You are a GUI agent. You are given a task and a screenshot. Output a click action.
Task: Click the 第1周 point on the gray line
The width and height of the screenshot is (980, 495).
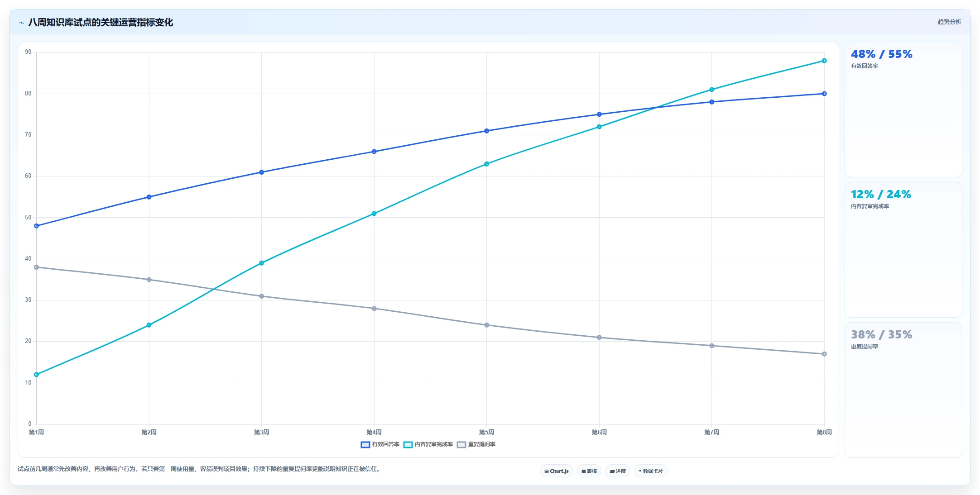tap(37, 267)
